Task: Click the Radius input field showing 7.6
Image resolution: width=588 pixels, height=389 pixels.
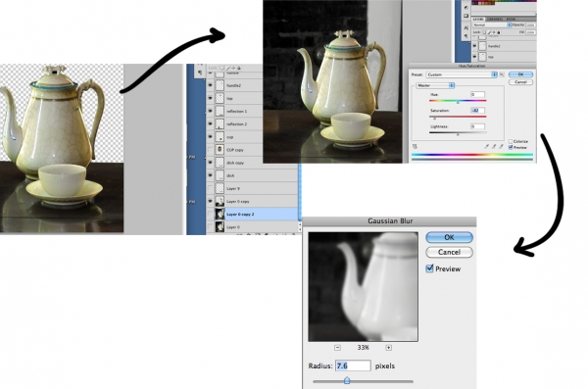Action: [x=353, y=365]
